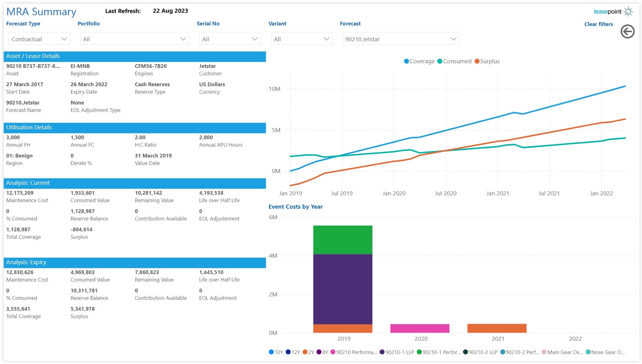Click the purple segment of the 2019 bar
Image resolution: width=642 pixels, height=364 pixels.
(x=343, y=289)
